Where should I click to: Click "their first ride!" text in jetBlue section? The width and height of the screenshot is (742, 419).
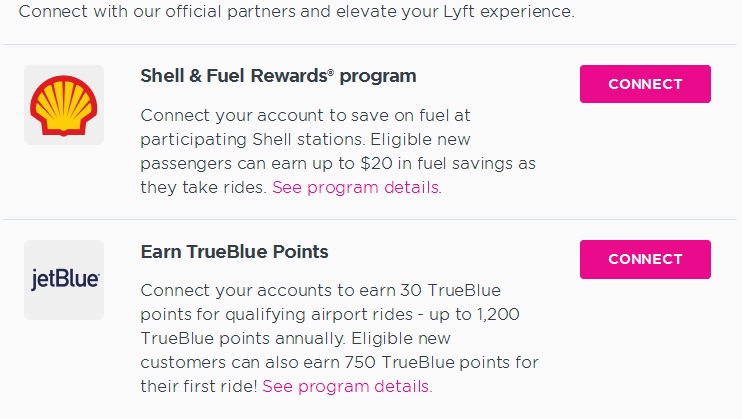coord(199,386)
